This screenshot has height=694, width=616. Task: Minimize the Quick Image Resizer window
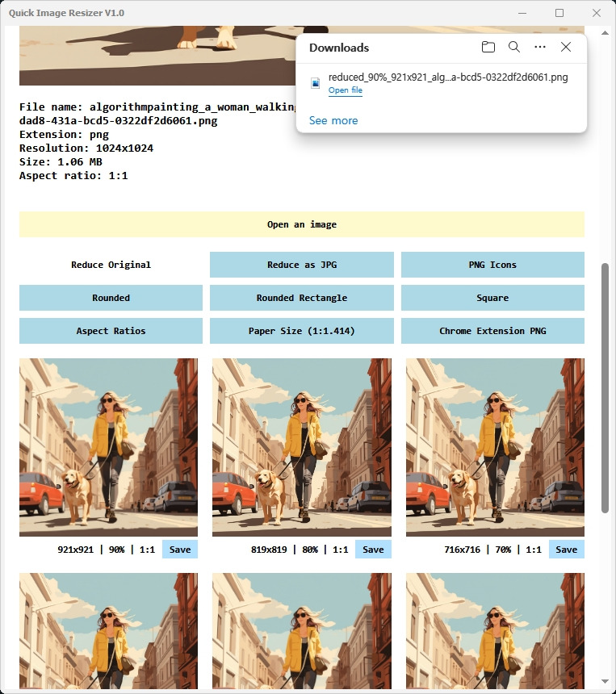pos(522,13)
